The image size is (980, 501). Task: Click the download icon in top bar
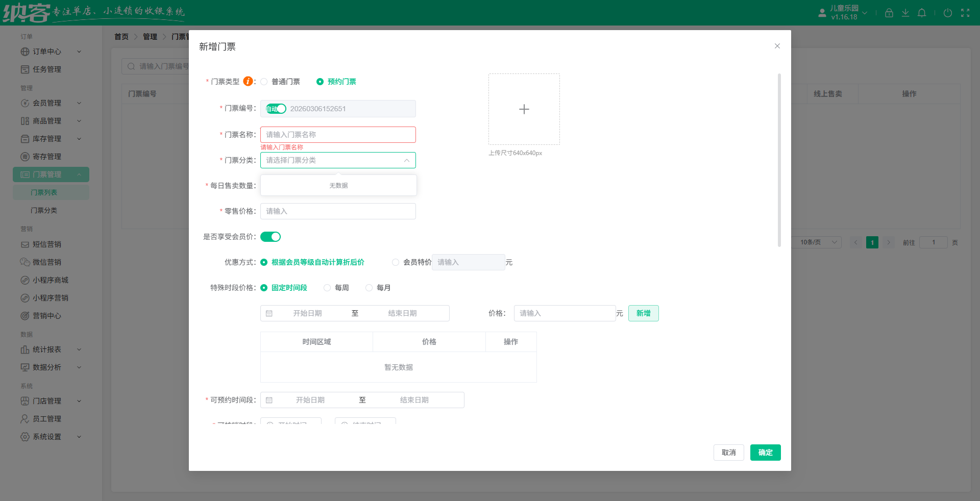(905, 13)
